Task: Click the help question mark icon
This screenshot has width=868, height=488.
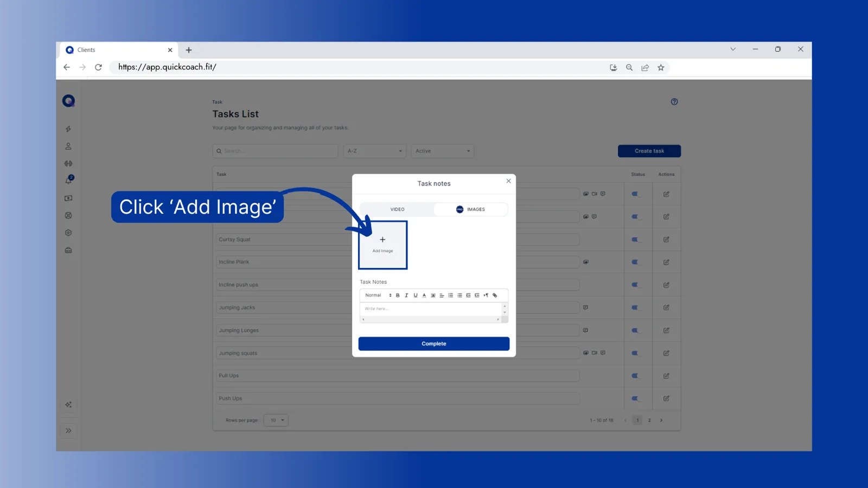Action: [x=674, y=101]
